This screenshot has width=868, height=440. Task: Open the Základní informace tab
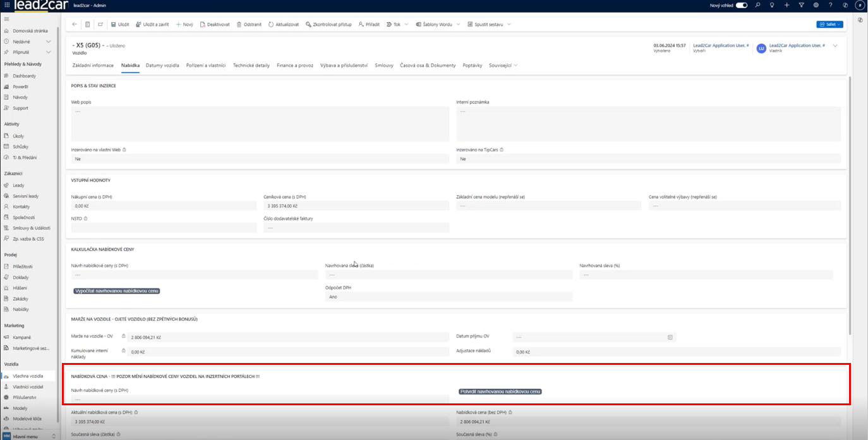point(93,65)
